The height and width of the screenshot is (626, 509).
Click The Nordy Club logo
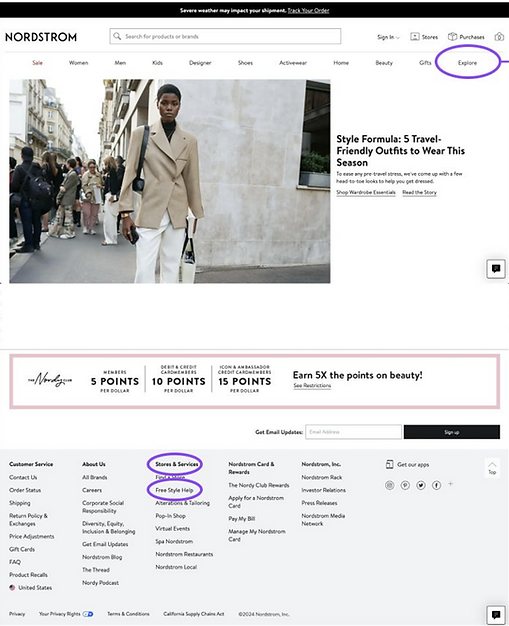click(50, 380)
